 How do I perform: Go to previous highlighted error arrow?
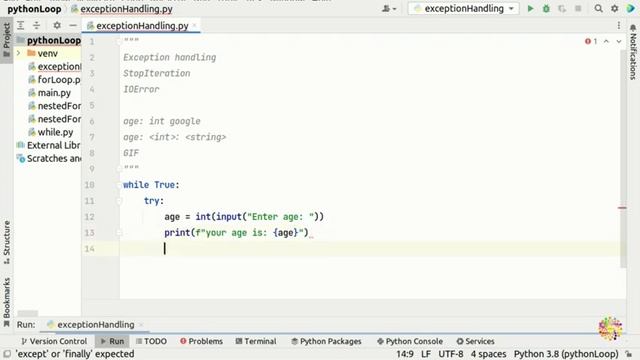(x=606, y=41)
